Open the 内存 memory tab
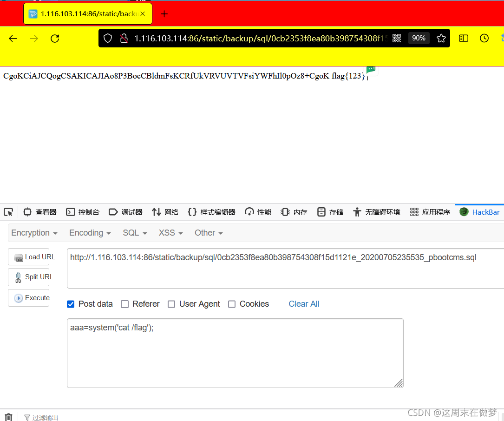Viewport: 504px width, 421px height. (294, 212)
